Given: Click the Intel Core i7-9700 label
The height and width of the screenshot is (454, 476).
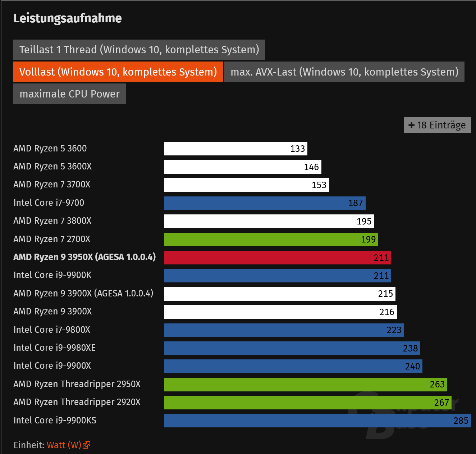Looking at the screenshot, I should tap(49, 203).
